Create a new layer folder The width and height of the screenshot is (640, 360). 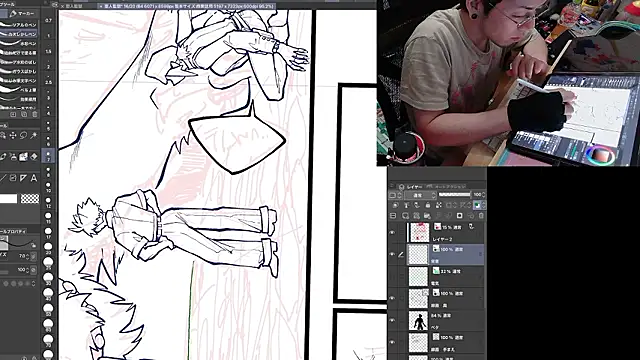pyautogui.click(x=427, y=216)
